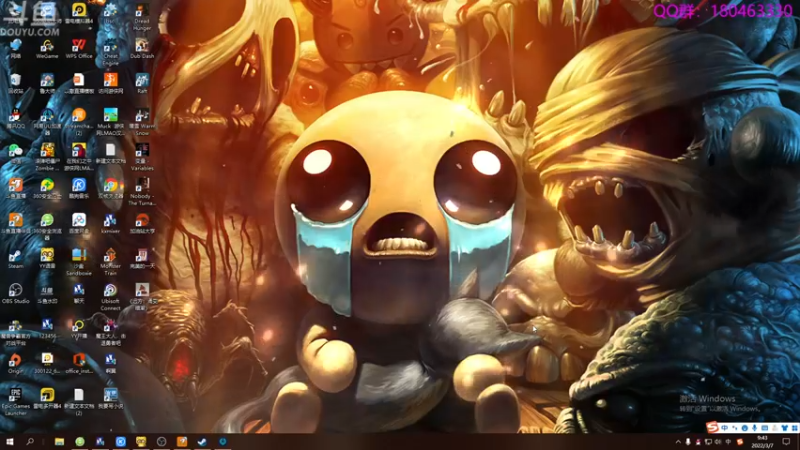Open Tencent QQ penguin icon

pyautogui.click(x=15, y=119)
